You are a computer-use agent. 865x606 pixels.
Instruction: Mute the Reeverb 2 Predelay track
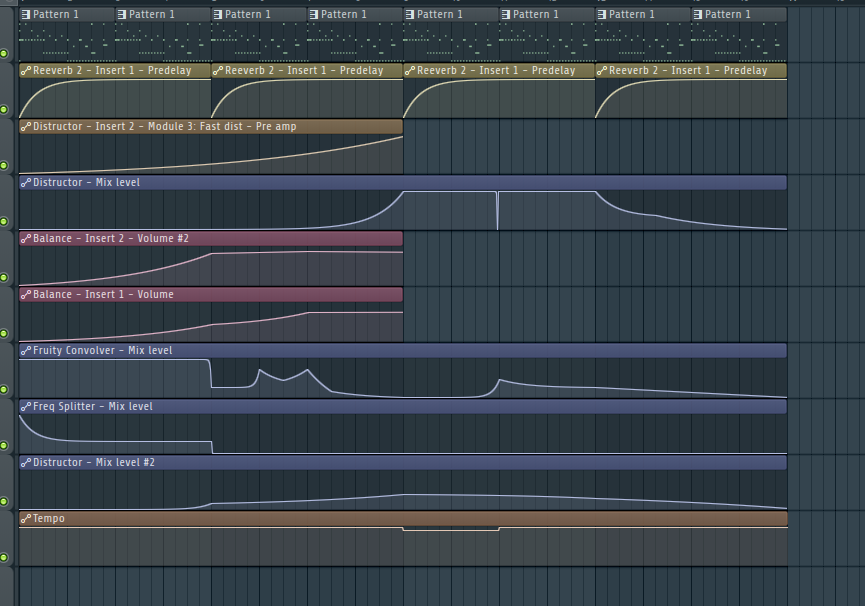[x=4, y=109]
